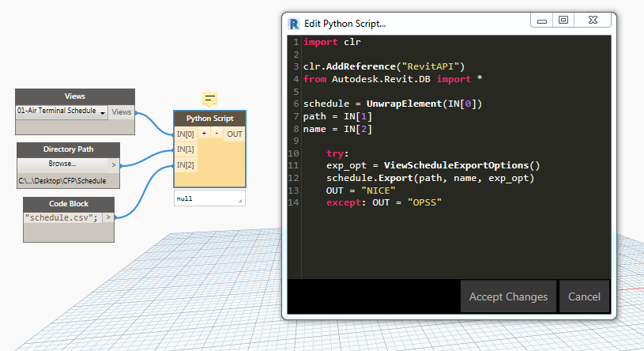The width and height of the screenshot is (644, 351).
Task: Click the Code Block output arrow port
Action: [108, 217]
